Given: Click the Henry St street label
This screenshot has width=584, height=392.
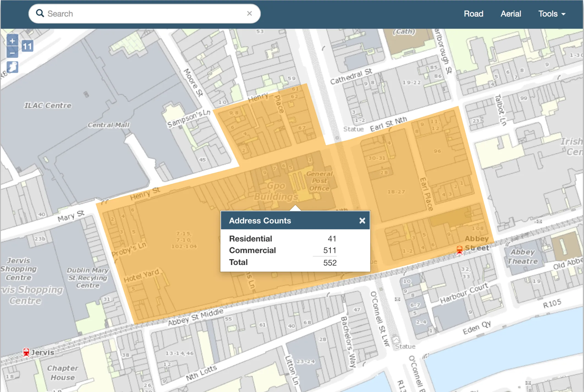Looking at the screenshot, I should click(145, 194).
